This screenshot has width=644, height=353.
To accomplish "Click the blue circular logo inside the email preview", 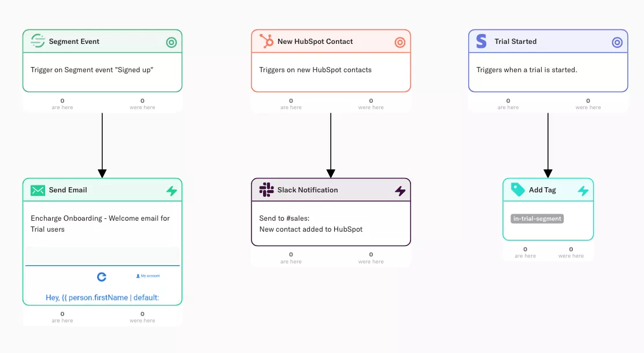I will pos(102,277).
